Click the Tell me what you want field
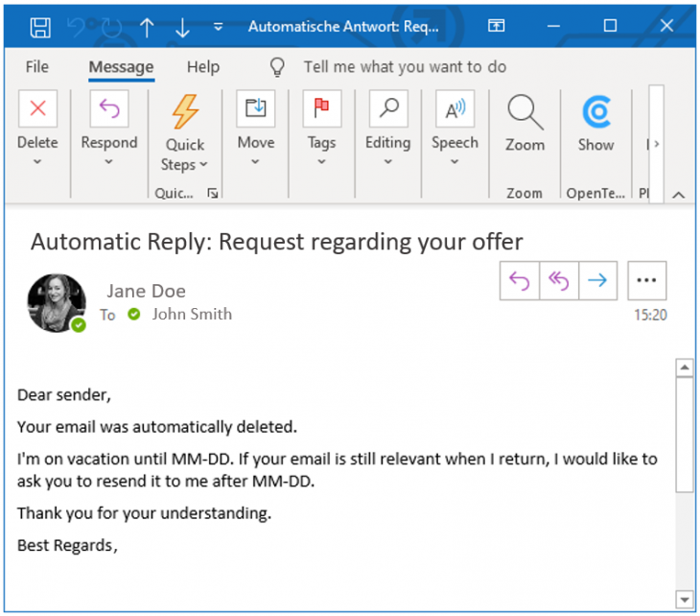Viewport: 700px width, 616px height. 405,67
